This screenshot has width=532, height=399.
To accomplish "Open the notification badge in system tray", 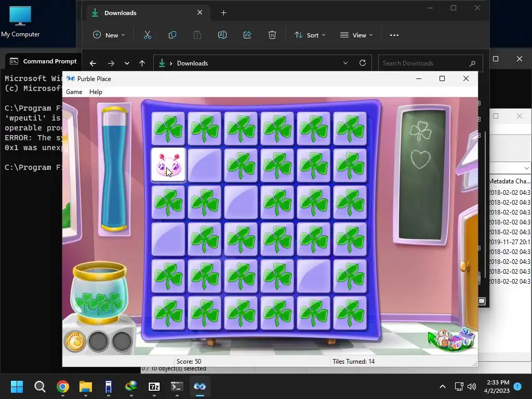I will coord(518,386).
